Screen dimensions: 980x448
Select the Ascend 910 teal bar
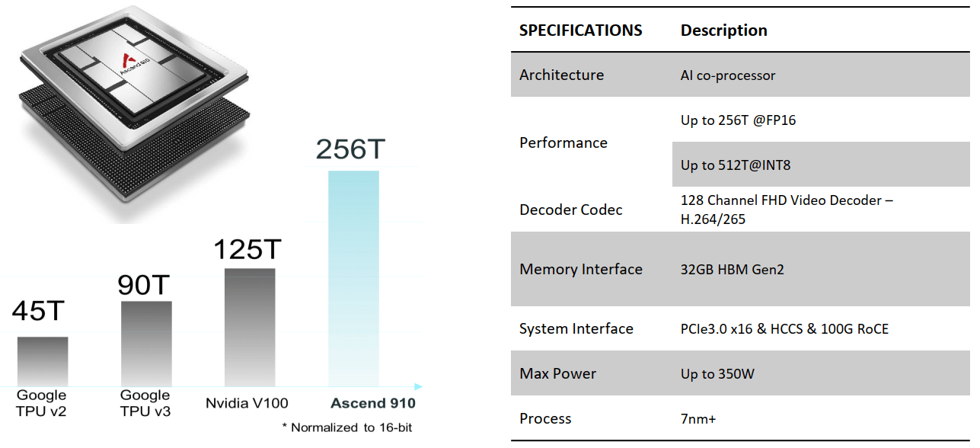click(353, 278)
